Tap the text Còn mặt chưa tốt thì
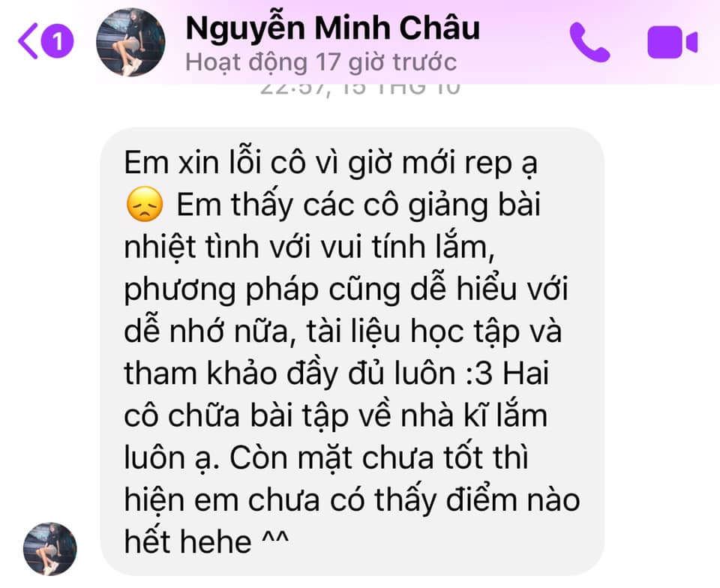 click(x=379, y=458)
